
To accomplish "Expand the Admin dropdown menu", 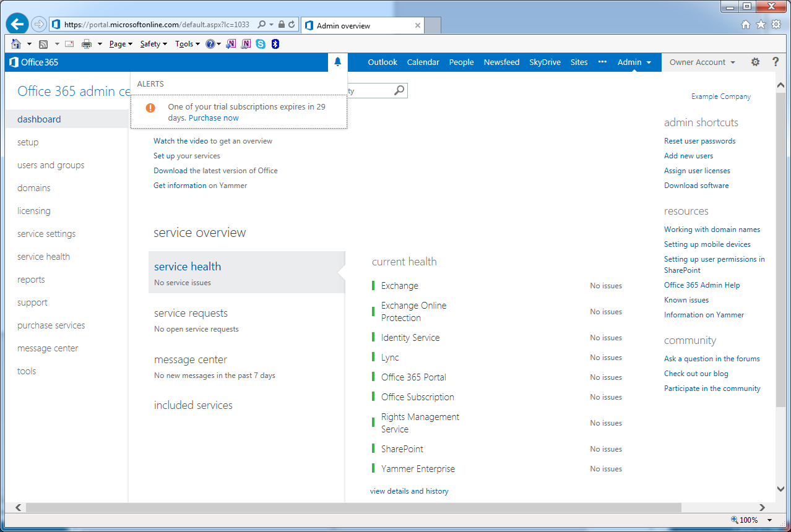I will 634,62.
